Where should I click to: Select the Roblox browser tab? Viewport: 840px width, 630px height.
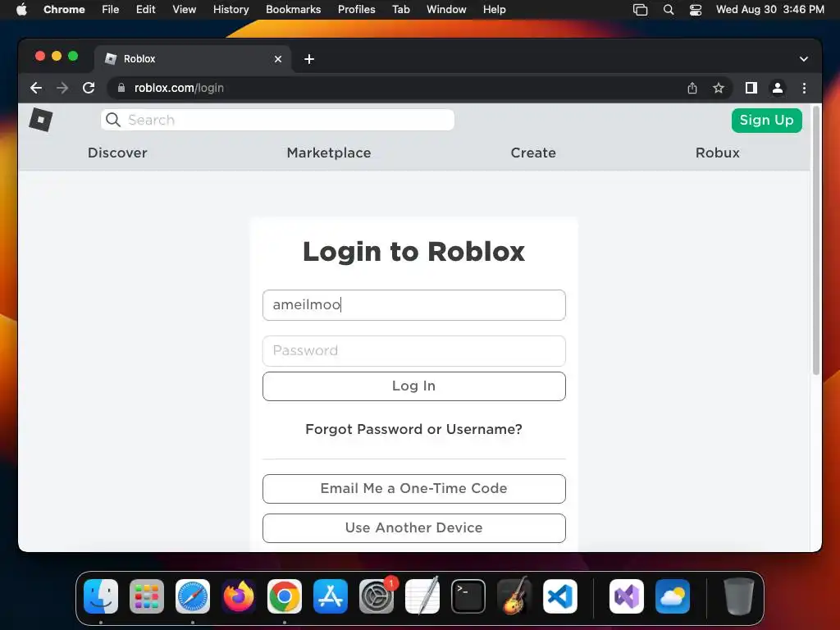[193, 59]
